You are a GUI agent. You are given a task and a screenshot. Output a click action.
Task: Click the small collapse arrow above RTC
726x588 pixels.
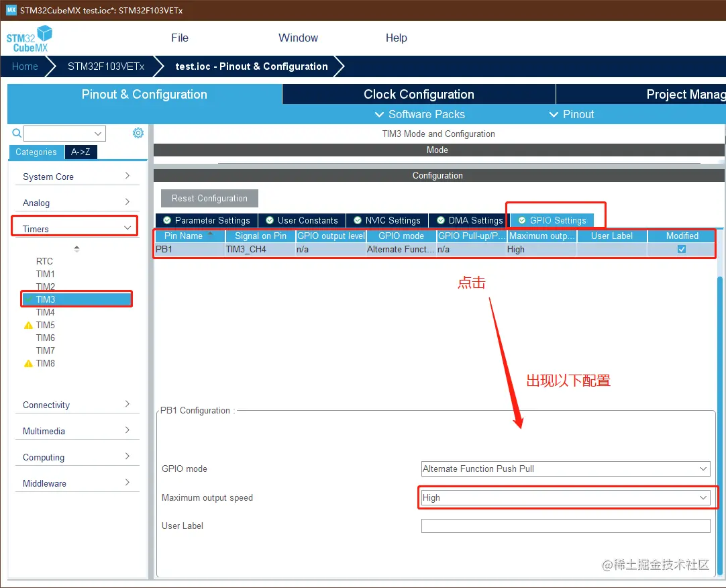(77, 249)
